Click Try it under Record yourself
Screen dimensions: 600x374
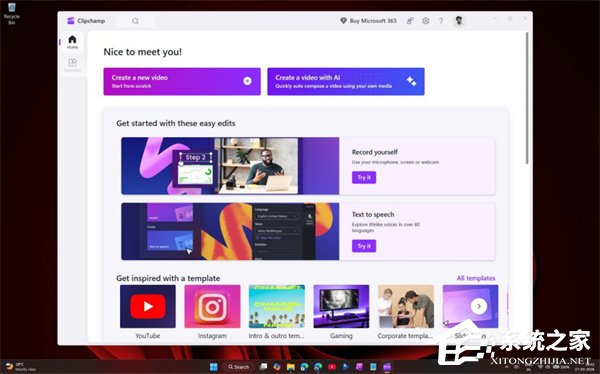point(364,178)
